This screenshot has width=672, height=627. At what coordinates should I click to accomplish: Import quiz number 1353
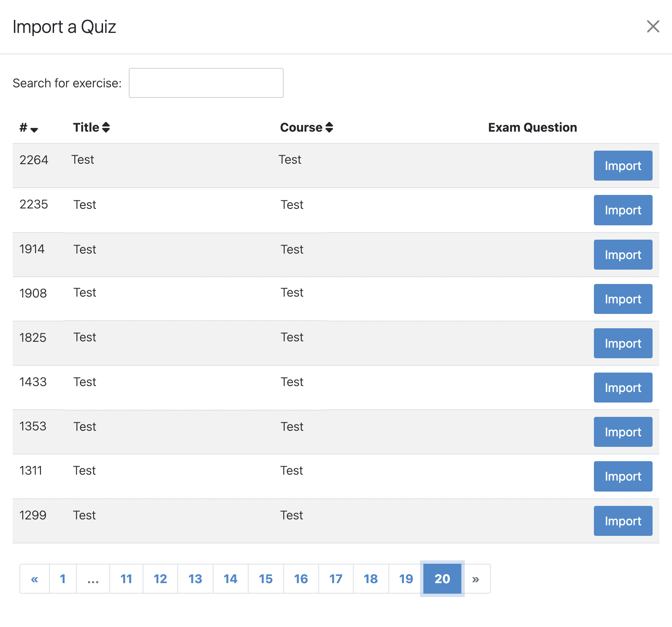pos(623,432)
